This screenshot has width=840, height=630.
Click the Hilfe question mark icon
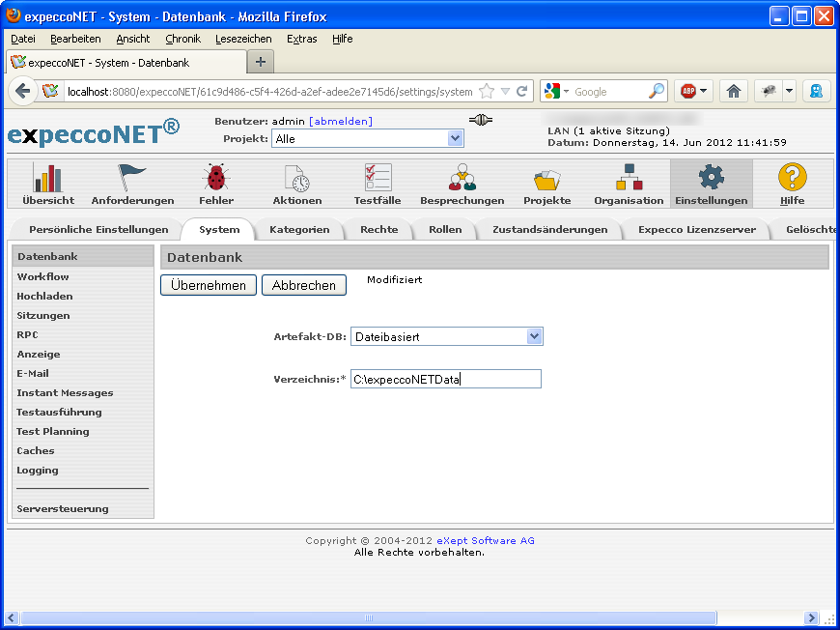(x=792, y=178)
